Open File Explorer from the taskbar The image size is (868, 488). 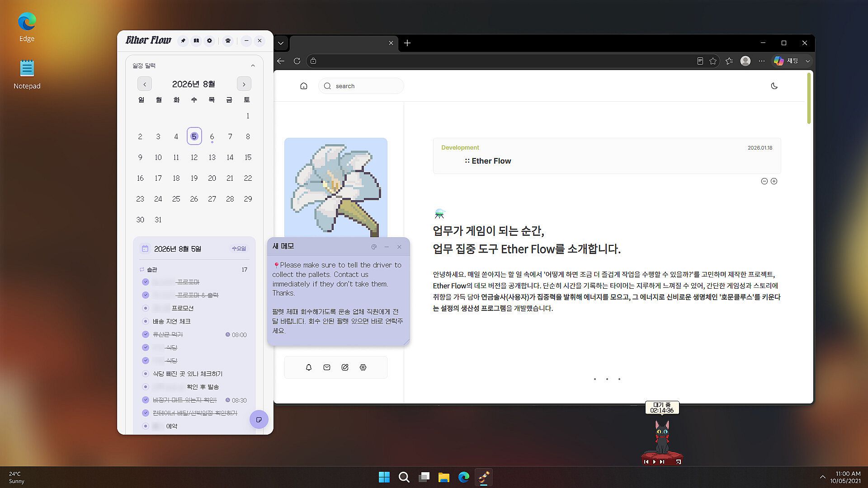click(444, 477)
